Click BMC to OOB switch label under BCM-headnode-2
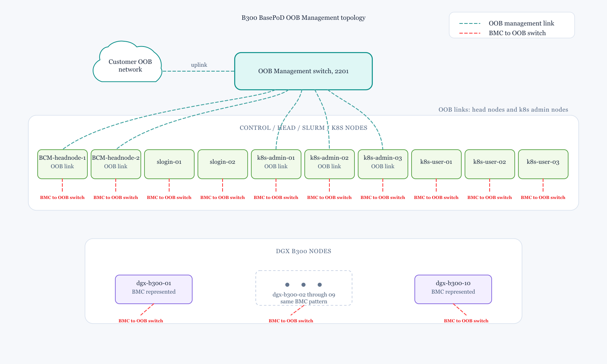 coord(116,197)
